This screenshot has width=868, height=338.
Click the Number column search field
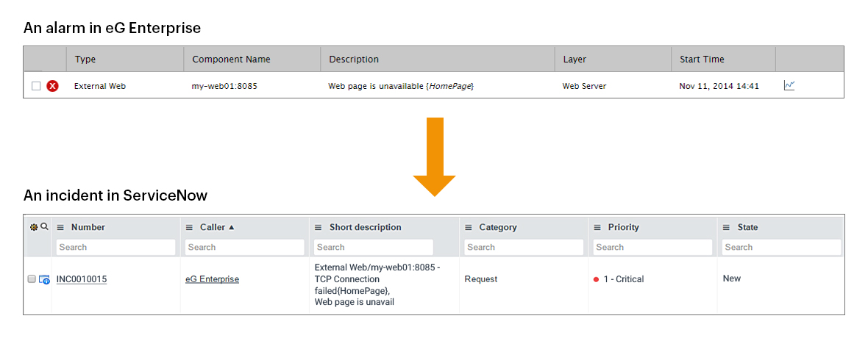coord(115,248)
